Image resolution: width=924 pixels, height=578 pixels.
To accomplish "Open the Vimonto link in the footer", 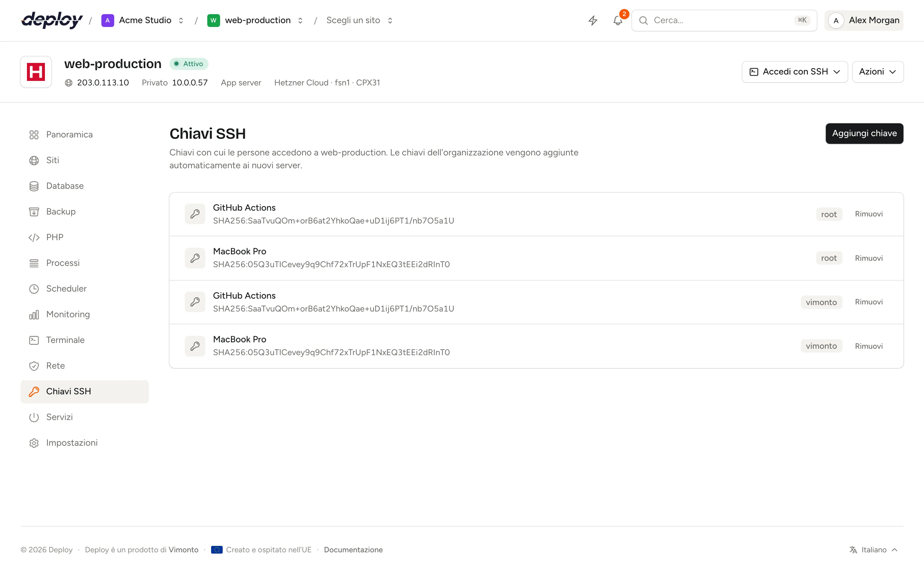I will 184,550.
